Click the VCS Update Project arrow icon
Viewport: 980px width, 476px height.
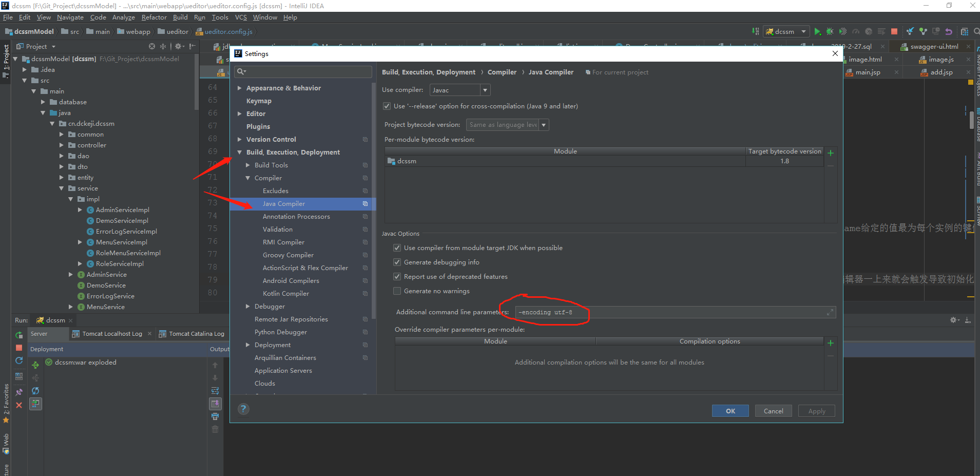pyautogui.click(x=910, y=31)
